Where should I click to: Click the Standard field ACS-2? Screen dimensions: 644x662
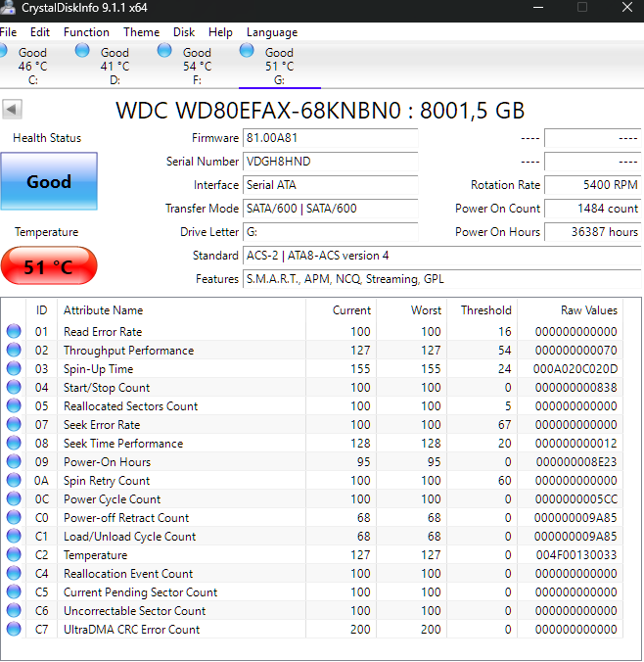point(442,256)
